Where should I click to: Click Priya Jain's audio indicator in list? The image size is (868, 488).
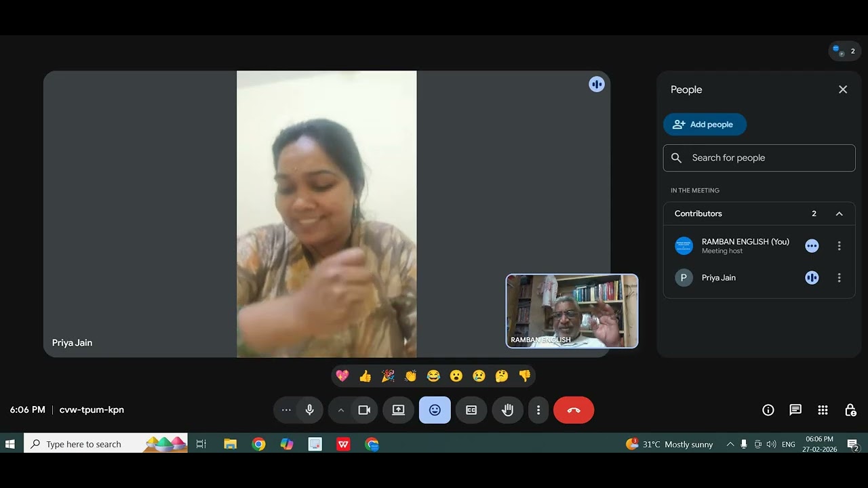[812, 278]
